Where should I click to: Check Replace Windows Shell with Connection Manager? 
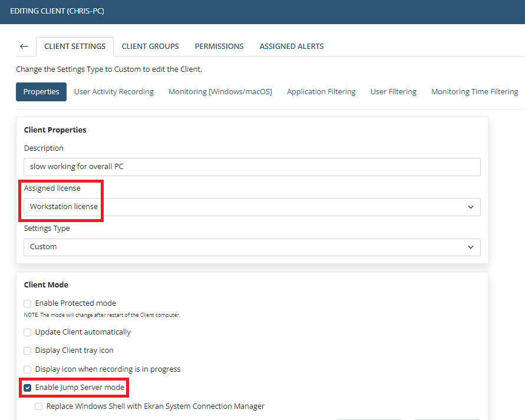point(39,406)
